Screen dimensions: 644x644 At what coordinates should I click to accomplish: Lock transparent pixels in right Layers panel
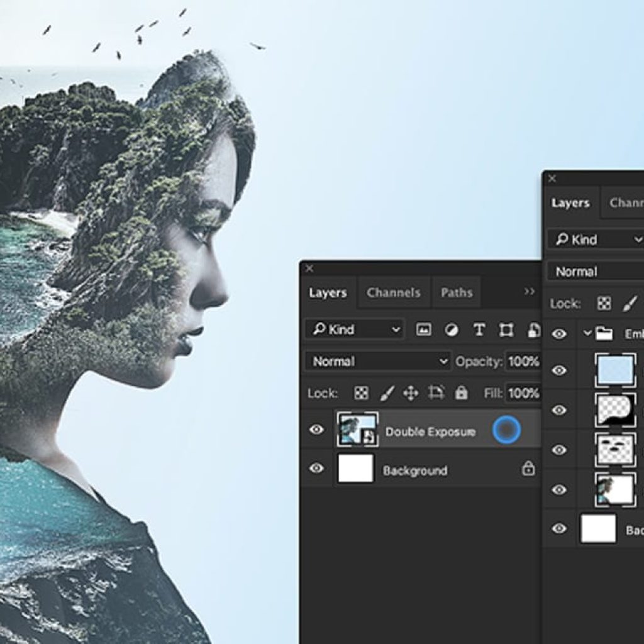[x=604, y=304]
